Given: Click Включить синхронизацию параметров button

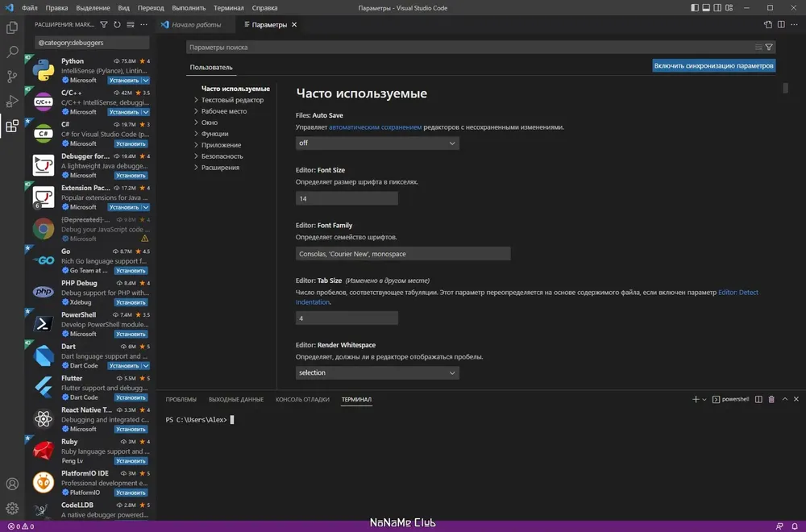Looking at the screenshot, I should click(x=713, y=66).
